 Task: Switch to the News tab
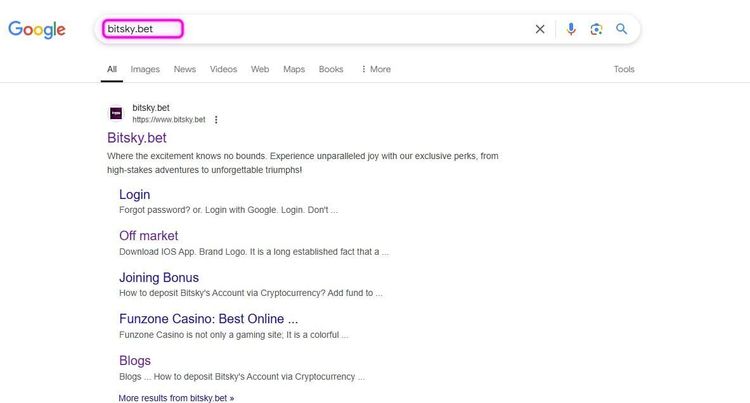(x=185, y=69)
